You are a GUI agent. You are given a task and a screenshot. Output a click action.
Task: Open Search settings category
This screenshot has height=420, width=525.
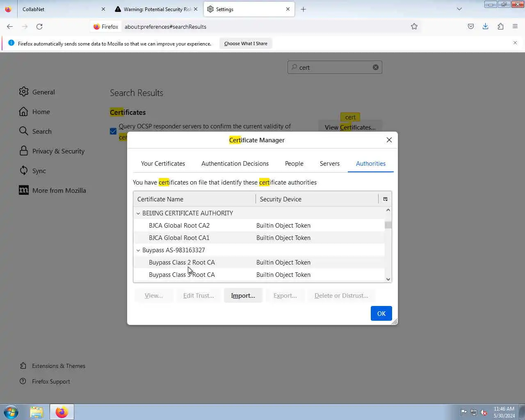pos(35,131)
